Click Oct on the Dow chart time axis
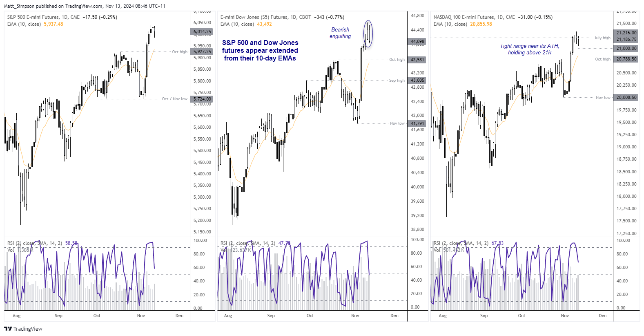Image resolution: width=644 pixels, height=336 pixels. tap(310, 316)
